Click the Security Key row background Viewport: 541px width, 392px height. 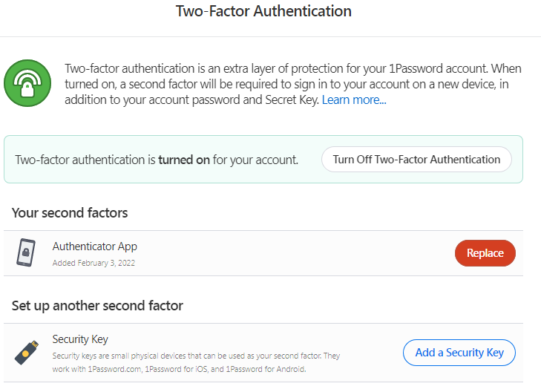(263, 353)
